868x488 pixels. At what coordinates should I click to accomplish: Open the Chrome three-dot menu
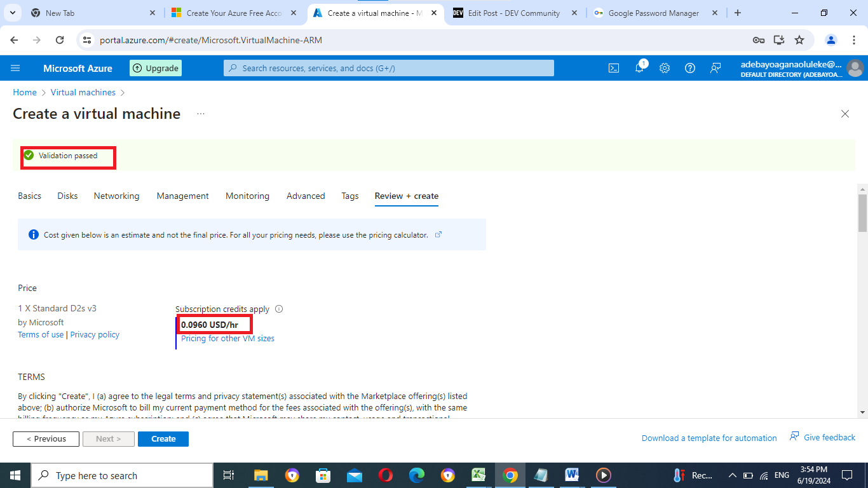pos(854,40)
